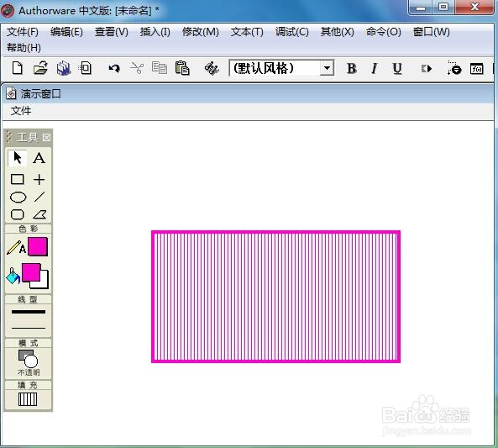Select the Text tool (A)
The width and height of the screenshot is (498, 448).
[x=39, y=158]
